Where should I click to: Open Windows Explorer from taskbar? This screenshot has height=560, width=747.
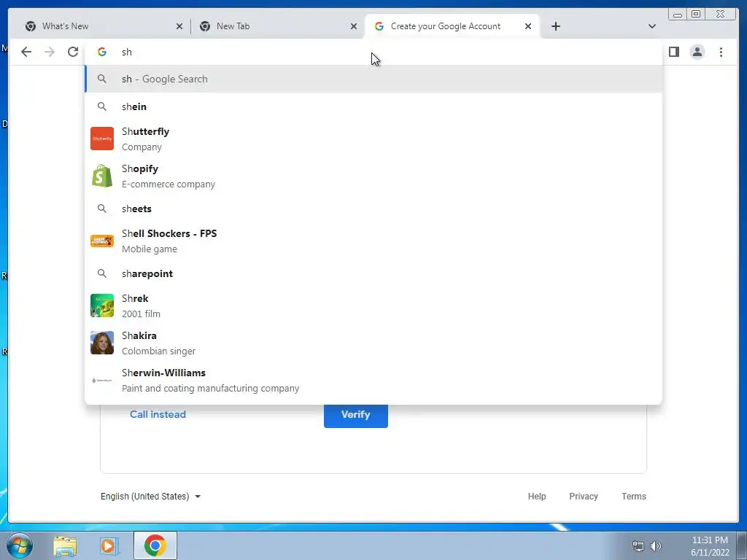click(65, 546)
